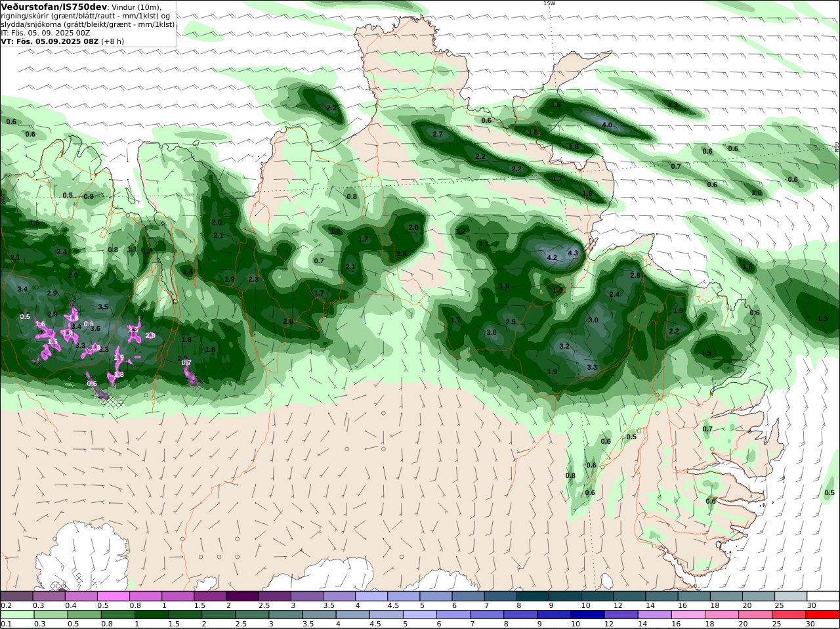840x629 pixels.
Task: Click the 4.3 precipitation value on the map
Action: [x=572, y=253]
